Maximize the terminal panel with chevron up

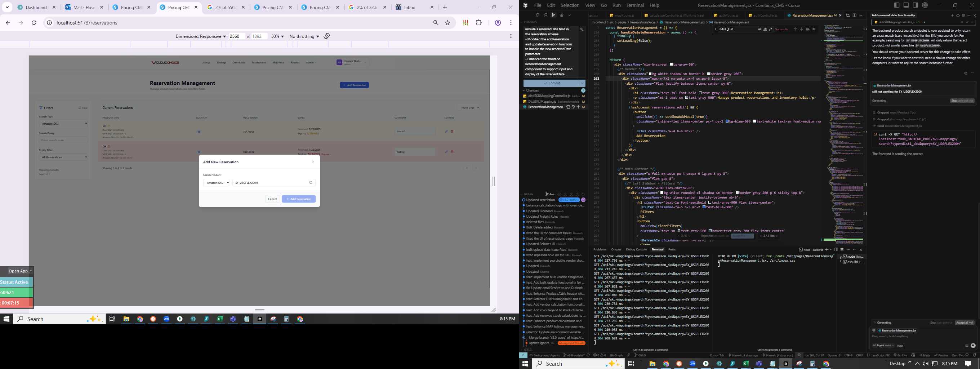pos(855,250)
